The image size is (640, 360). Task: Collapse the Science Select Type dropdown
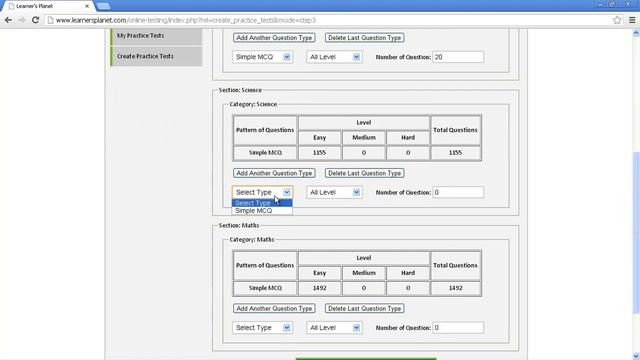pos(262,192)
